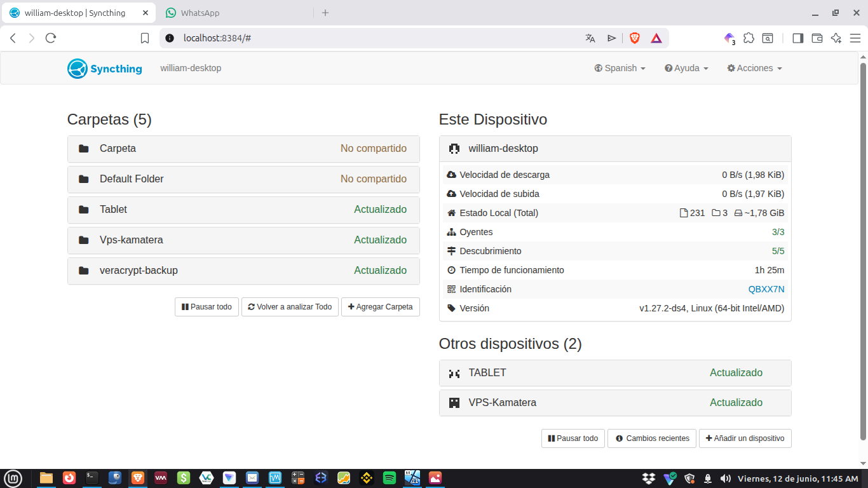Screen dimensions: 868x488
Task: Open a new browser tab
Action: [x=325, y=13]
